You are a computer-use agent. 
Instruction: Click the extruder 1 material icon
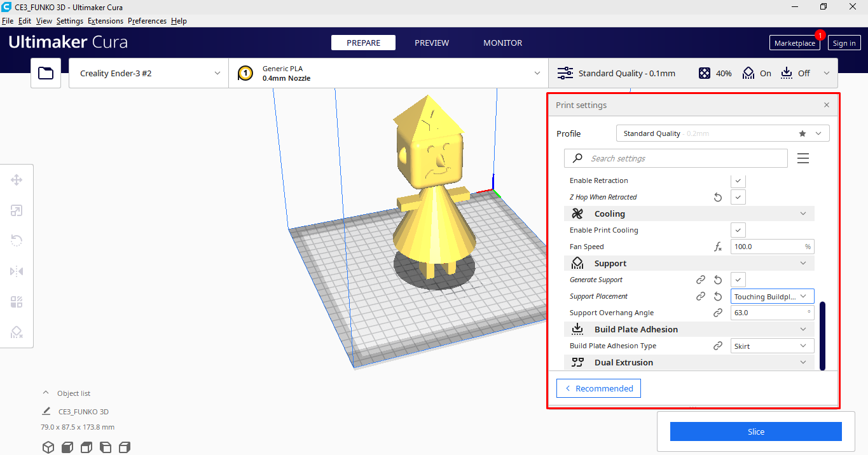point(245,73)
